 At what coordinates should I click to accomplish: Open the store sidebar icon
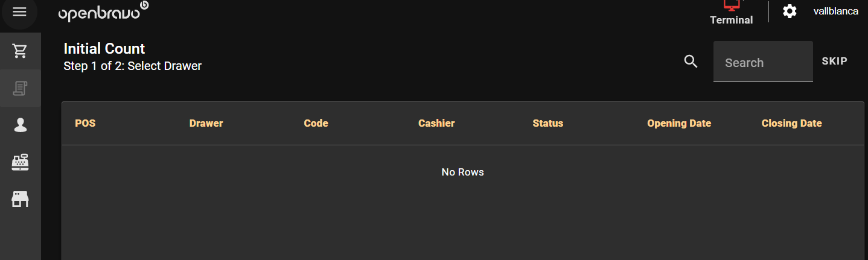(x=20, y=198)
